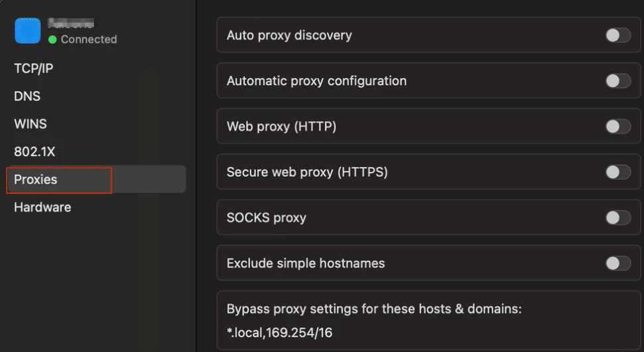Toggle Exclude simple hostnames

tap(618, 263)
